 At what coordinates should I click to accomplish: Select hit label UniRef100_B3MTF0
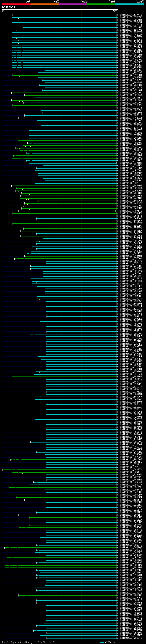click(131, 98)
